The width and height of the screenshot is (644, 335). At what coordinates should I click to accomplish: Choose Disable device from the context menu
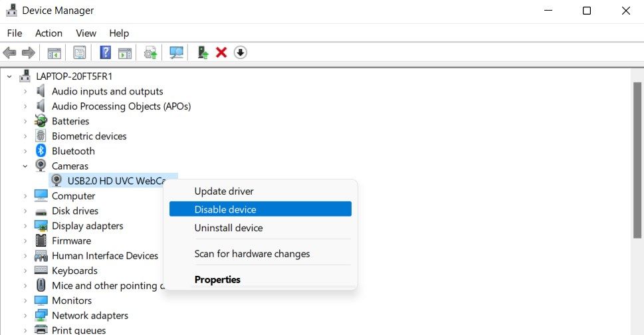(225, 209)
